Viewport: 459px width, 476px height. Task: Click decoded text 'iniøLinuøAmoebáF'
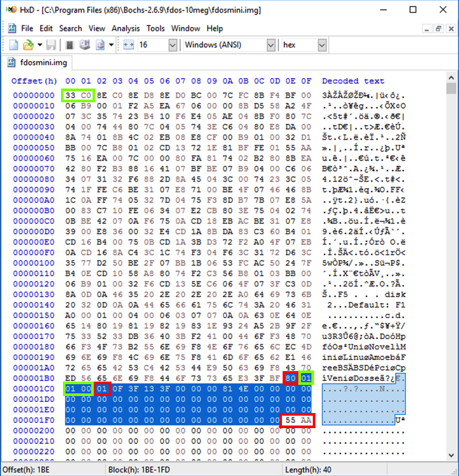click(364, 357)
